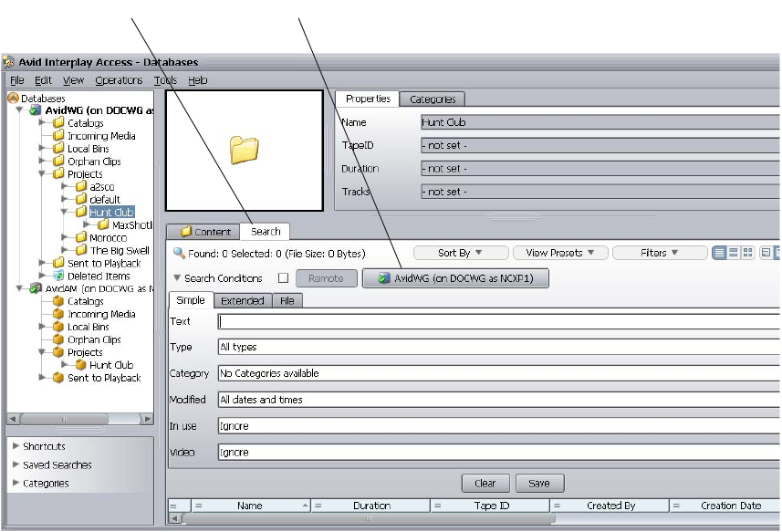782x532 pixels.
Task: Click Incoming Media folder icon under AvidWG
Action: pyautogui.click(x=58, y=136)
